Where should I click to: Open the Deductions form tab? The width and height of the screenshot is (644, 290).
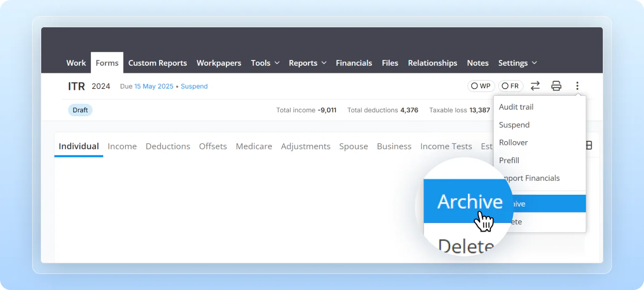pyautogui.click(x=168, y=146)
